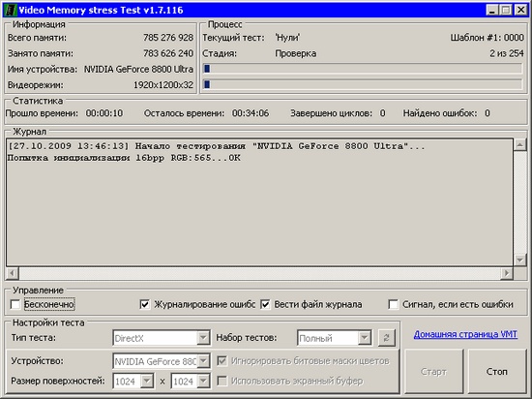
Task: Toggle Вести файл журнала checkbox
Action: tap(265, 304)
